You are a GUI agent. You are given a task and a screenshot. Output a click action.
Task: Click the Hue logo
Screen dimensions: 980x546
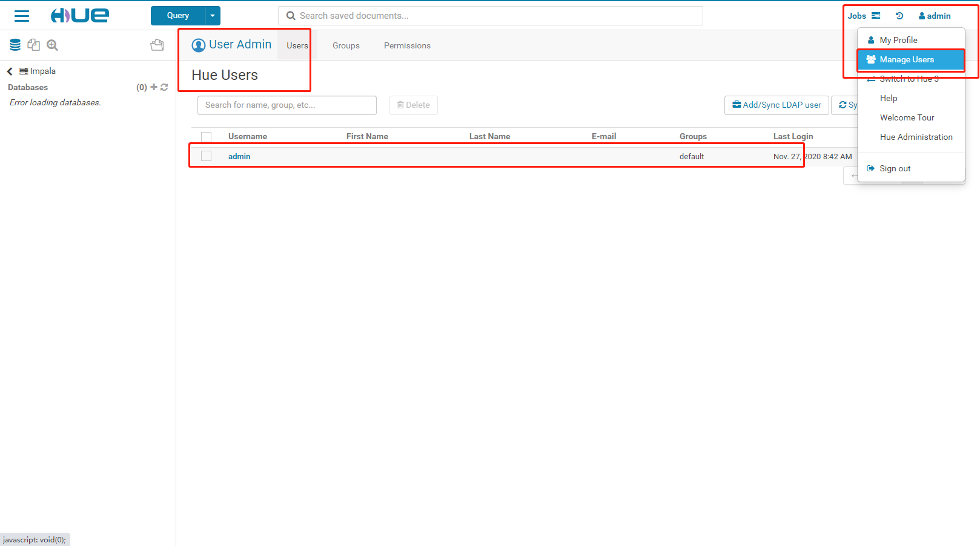(79, 16)
